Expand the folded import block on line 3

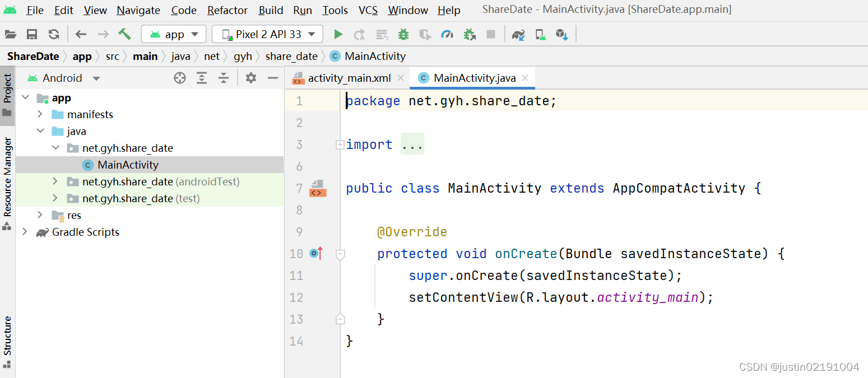340,144
